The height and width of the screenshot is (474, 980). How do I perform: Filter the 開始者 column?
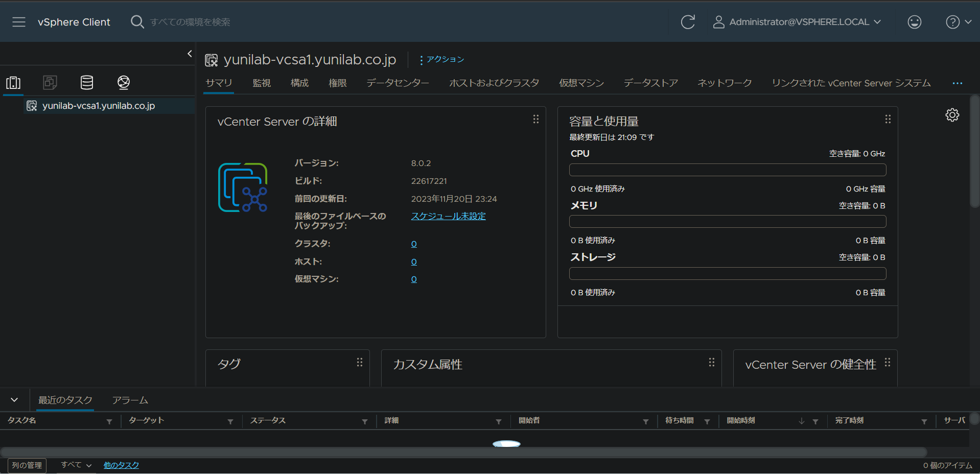tap(646, 421)
